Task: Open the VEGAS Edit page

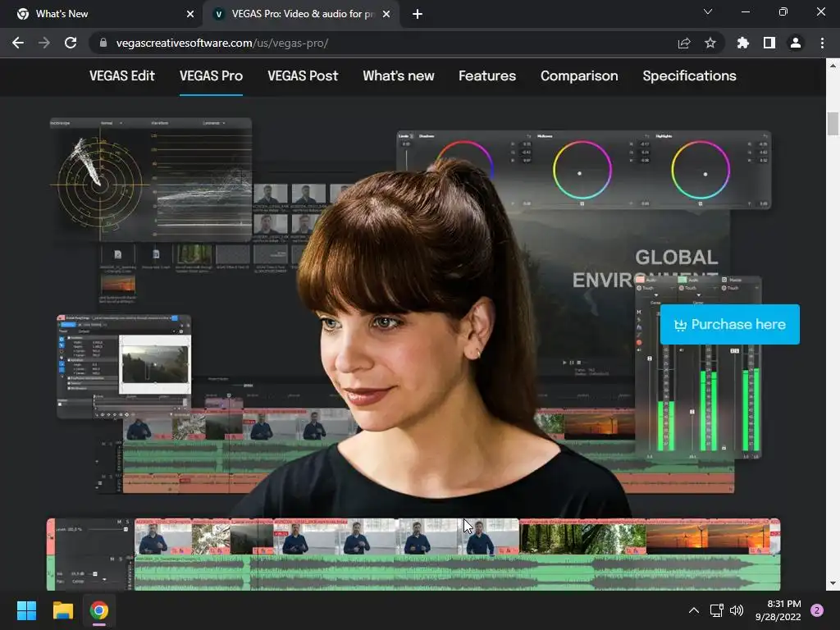Action: [122, 76]
